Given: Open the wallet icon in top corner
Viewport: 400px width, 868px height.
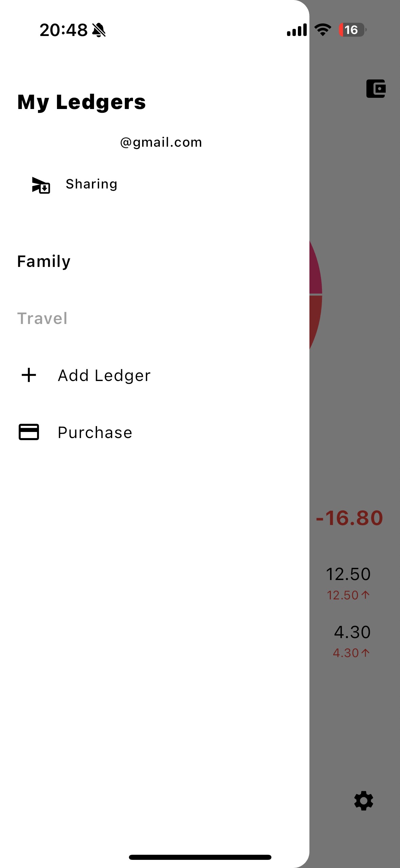Looking at the screenshot, I should (x=376, y=89).
